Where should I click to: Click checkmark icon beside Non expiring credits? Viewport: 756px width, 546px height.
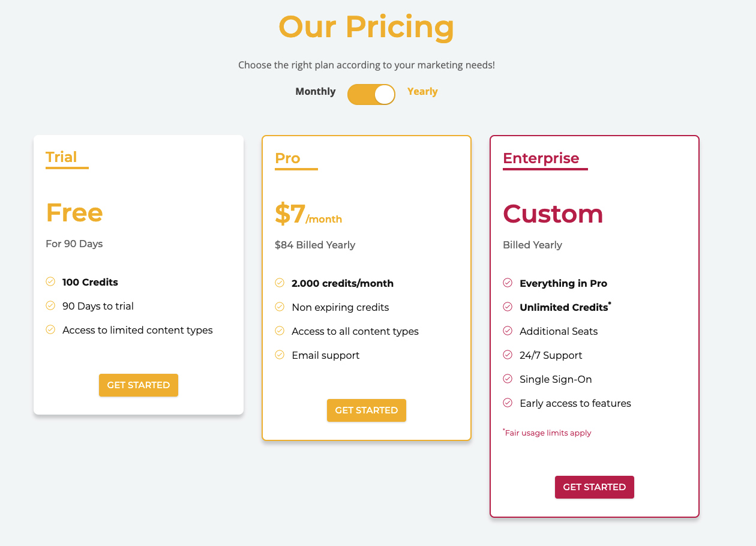point(280,307)
